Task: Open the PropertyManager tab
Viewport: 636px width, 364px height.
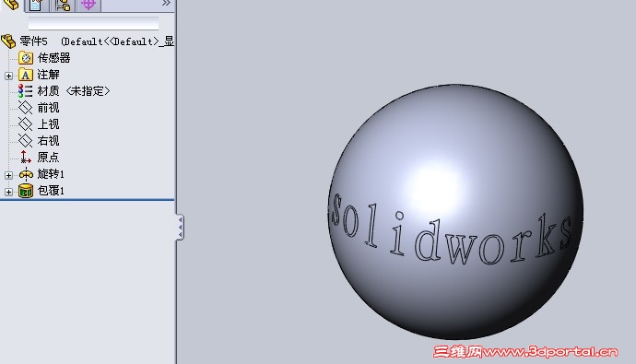Action: coord(37,5)
